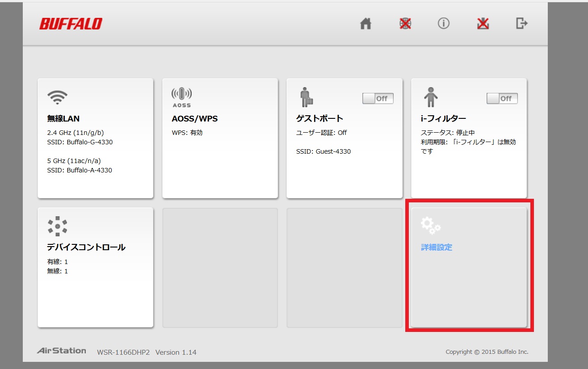Click the BUFFALO logo
Screen dimensions: 588x369
point(71,24)
